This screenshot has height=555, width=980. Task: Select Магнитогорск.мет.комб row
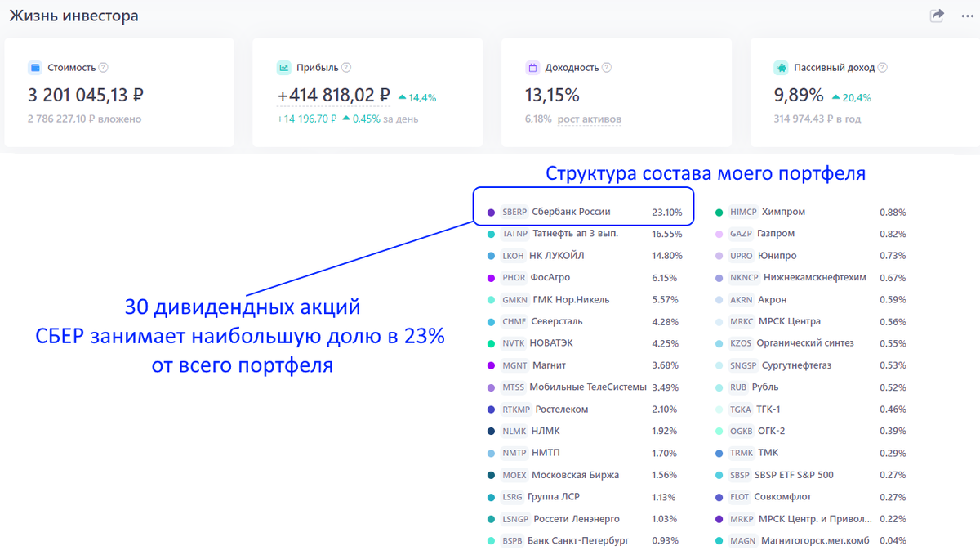[810, 540]
